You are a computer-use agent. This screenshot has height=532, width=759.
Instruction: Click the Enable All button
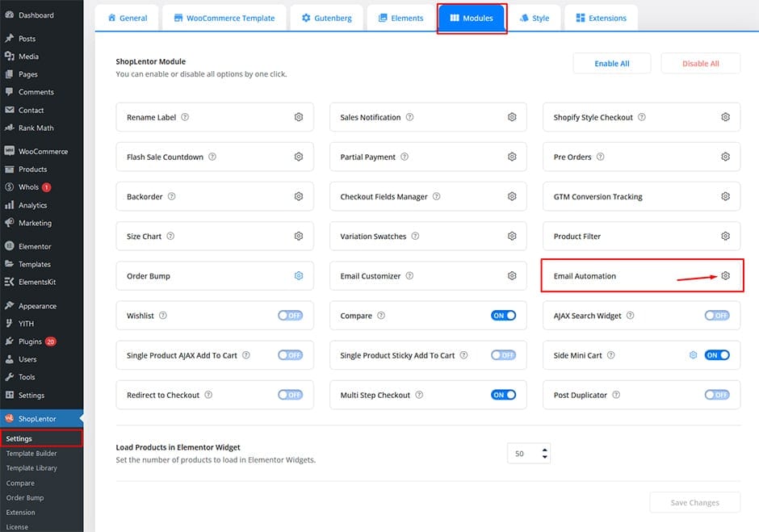611,63
